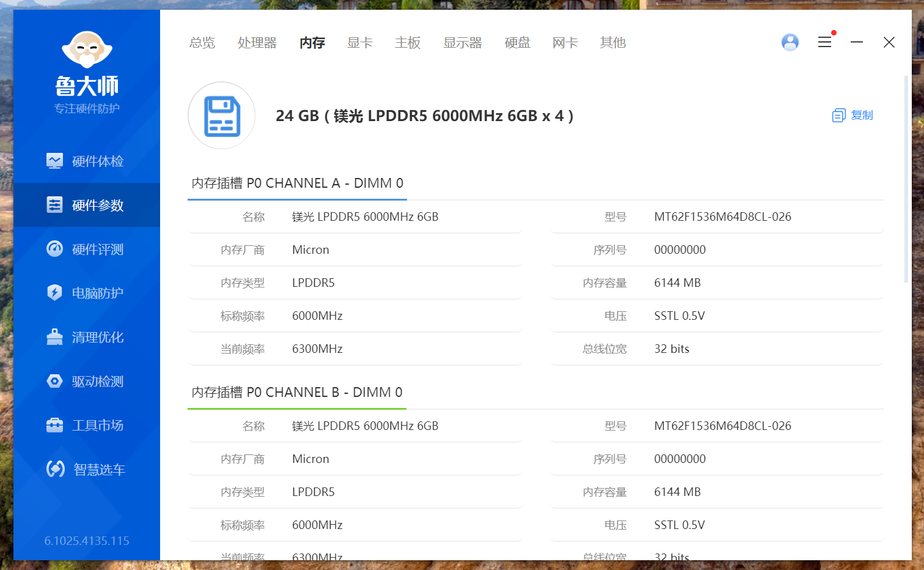Click Channel A 标称频率 6000MHz value

317,316
